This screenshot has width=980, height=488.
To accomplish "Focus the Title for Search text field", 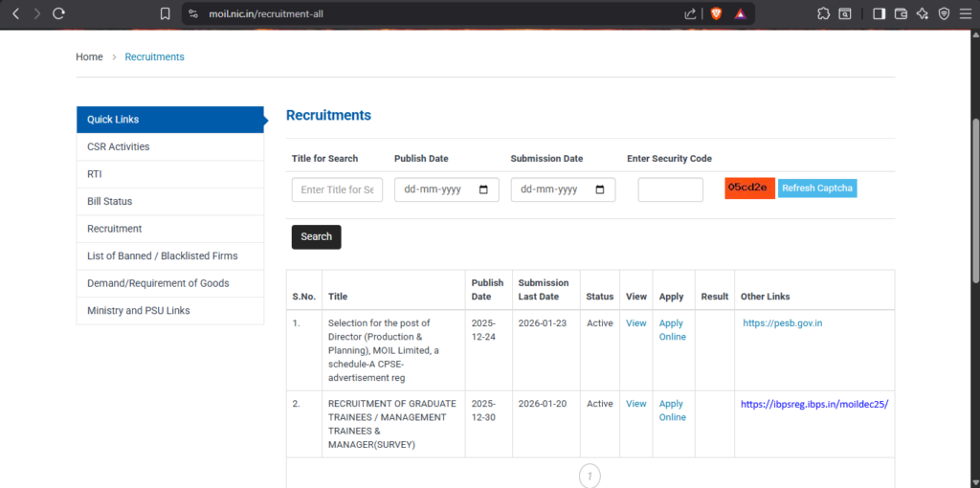I will coord(337,189).
